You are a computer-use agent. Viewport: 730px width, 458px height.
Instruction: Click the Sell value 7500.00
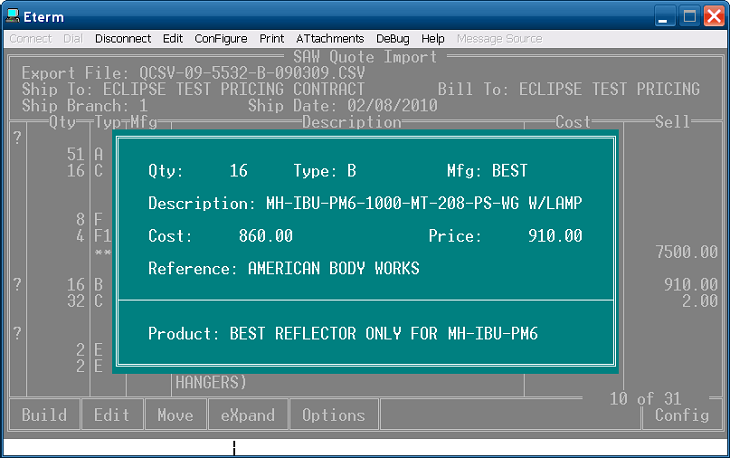pyautogui.click(x=686, y=252)
